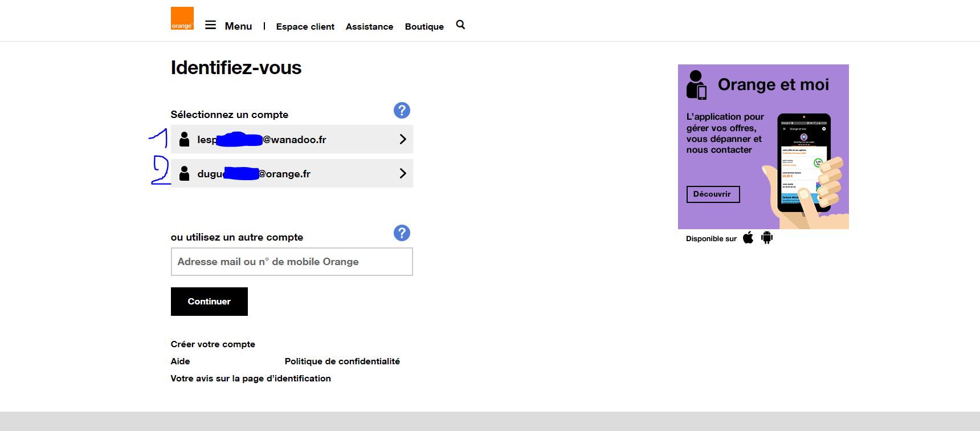Click the orange.fr account person icon
Screen dimensions: 980x431
pyautogui.click(x=184, y=174)
